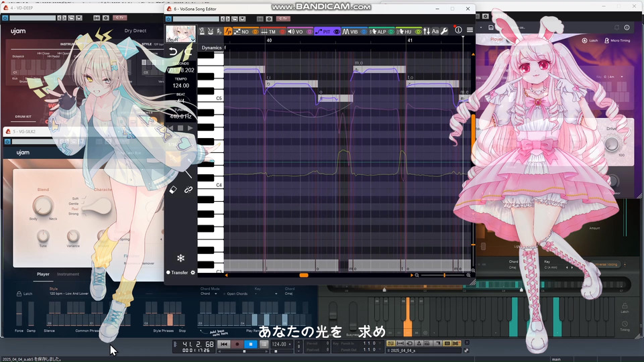Screen dimensions: 644x362
Task: Click the blue stop button in transport
Action: (250, 345)
